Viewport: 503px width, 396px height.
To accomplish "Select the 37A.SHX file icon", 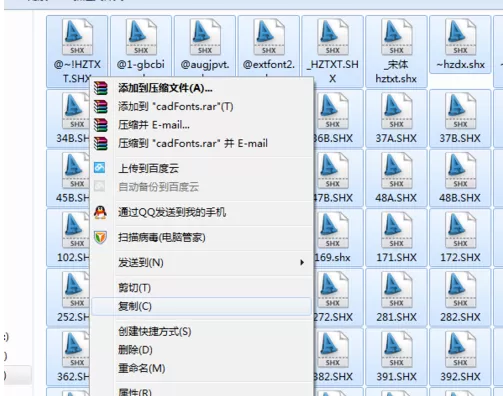I will 397,111.
